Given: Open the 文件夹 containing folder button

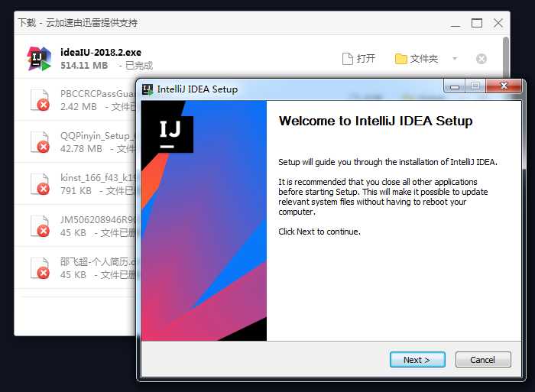Looking at the screenshot, I should point(417,59).
